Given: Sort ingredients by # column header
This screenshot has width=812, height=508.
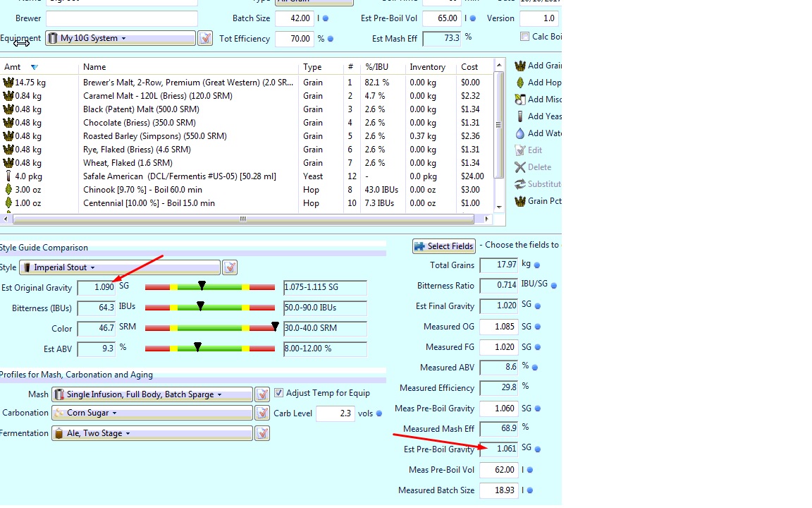Looking at the screenshot, I should (x=350, y=67).
